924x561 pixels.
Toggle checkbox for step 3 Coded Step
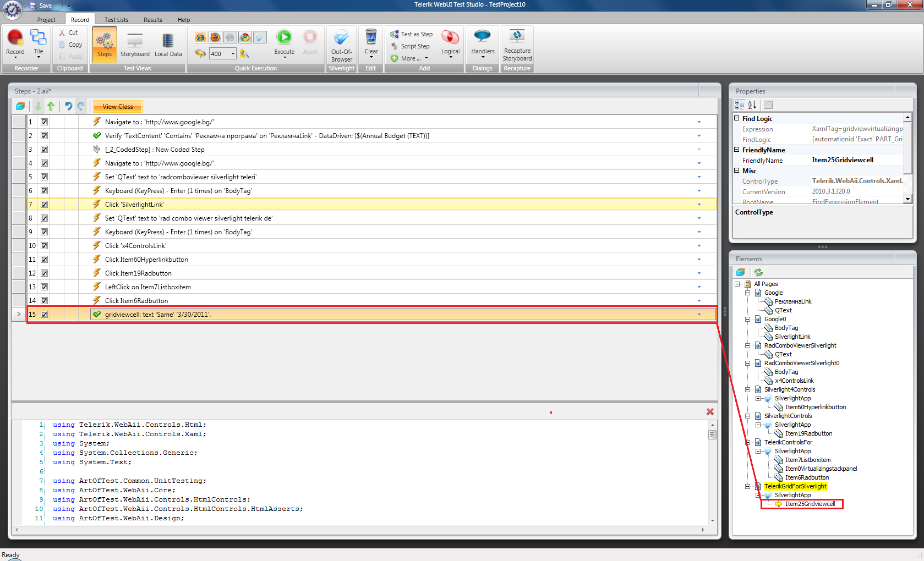click(44, 150)
